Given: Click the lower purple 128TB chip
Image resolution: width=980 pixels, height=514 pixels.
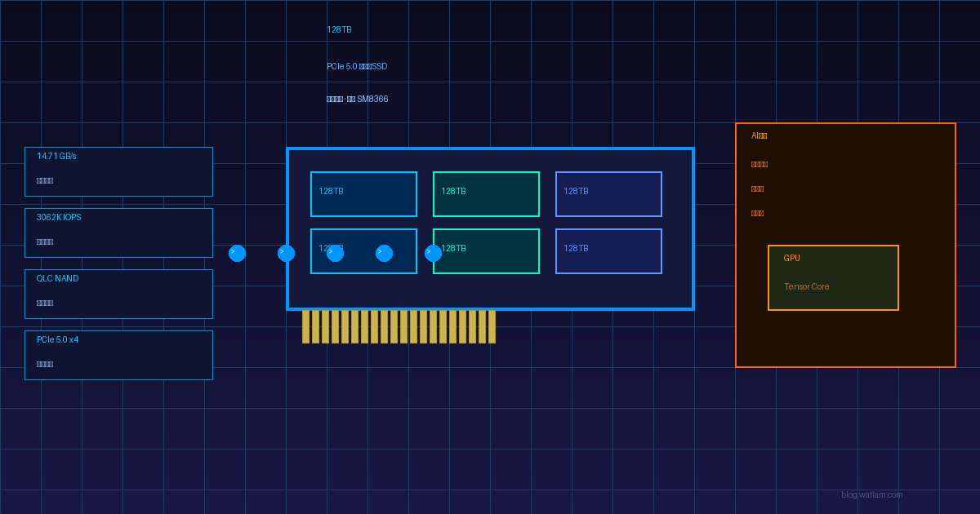Looking at the screenshot, I should tap(608, 251).
